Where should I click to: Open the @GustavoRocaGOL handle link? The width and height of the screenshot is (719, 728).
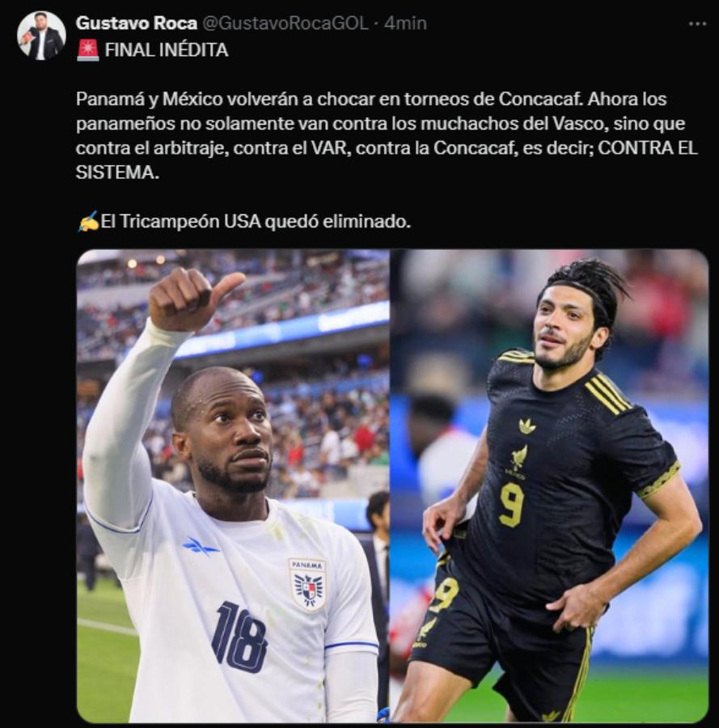[285, 23]
